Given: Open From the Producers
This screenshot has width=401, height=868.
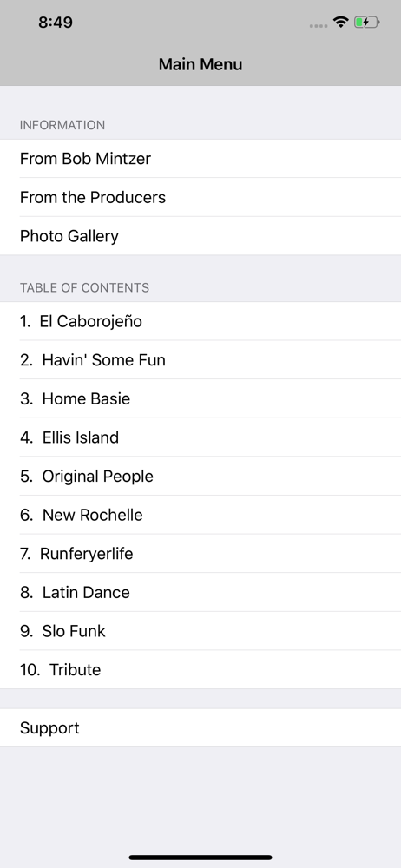Looking at the screenshot, I should pyautogui.click(x=200, y=198).
